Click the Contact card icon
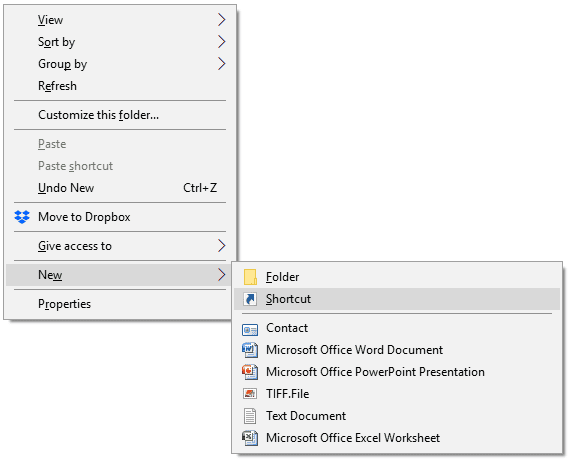 (x=250, y=330)
